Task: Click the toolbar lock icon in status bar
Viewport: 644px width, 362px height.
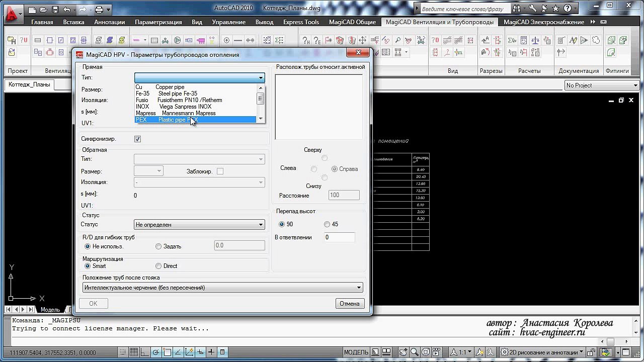Action: (x=592, y=352)
